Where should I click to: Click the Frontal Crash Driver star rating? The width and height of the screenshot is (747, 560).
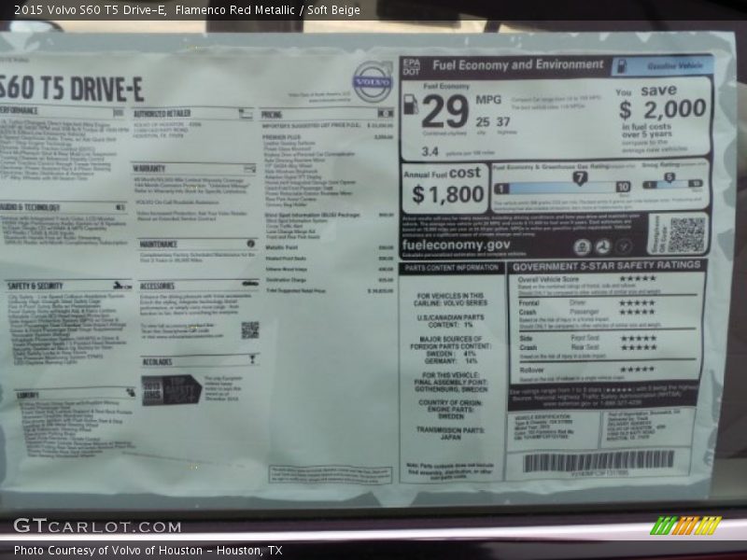click(x=637, y=302)
